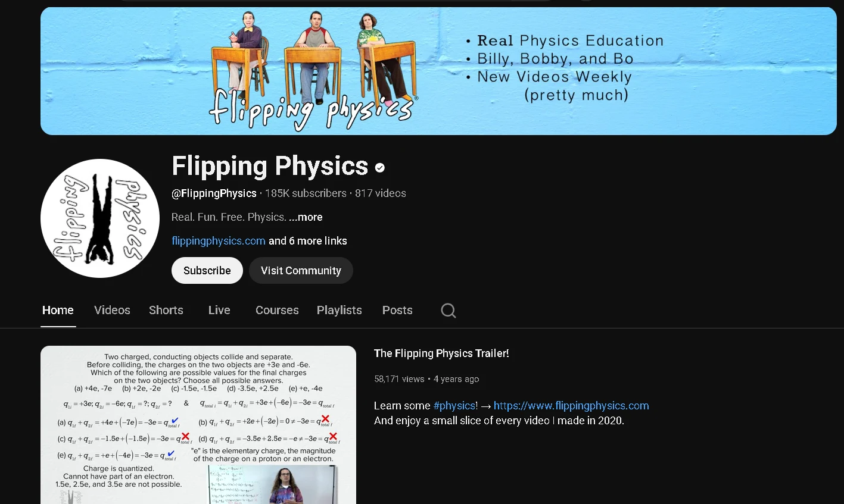Click the verified checkmark badge
This screenshot has height=504, width=844.
[380, 168]
